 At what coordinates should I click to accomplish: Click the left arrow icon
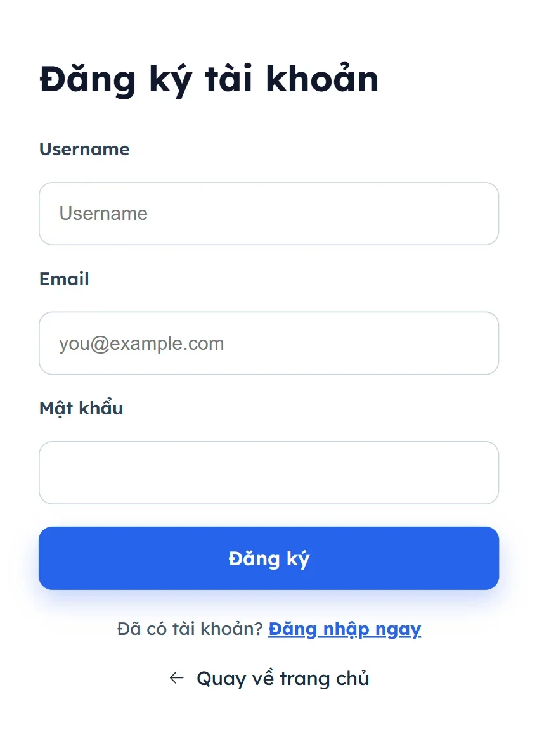pyautogui.click(x=176, y=678)
